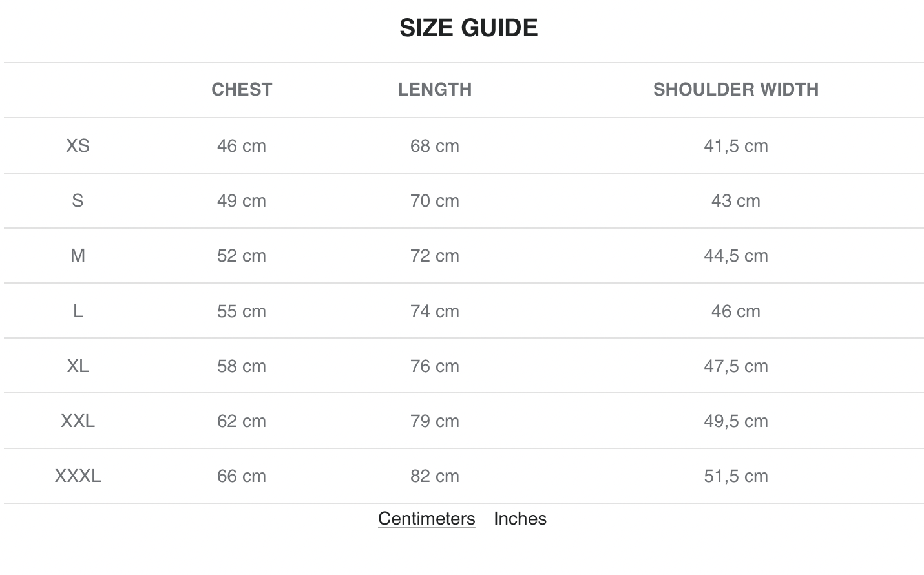Click the 58 cm chest value for XL
Viewport: 924px width, 575px height.
[242, 366]
